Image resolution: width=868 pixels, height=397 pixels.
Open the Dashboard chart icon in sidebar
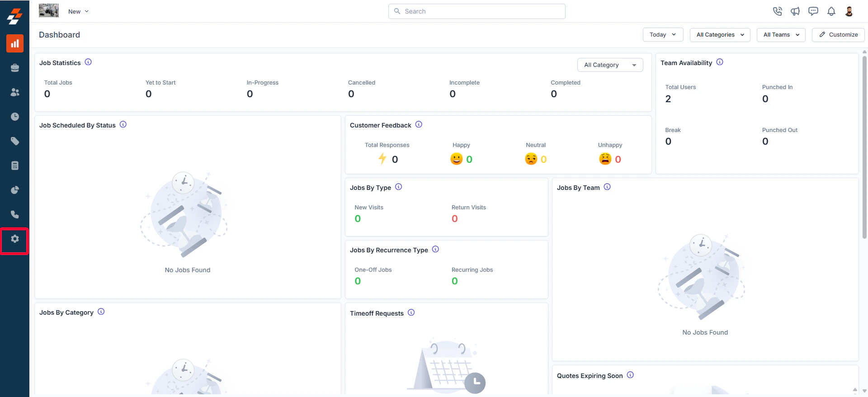(15, 43)
